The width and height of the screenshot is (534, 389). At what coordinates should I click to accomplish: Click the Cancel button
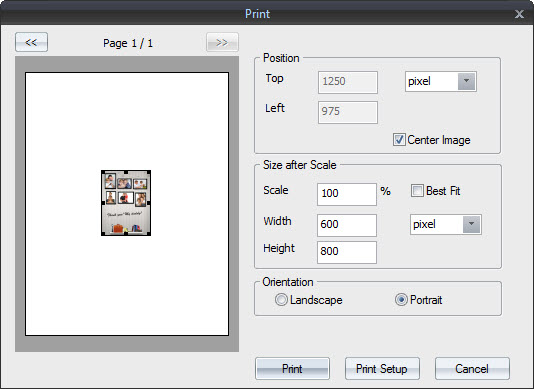click(x=472, y=368)
